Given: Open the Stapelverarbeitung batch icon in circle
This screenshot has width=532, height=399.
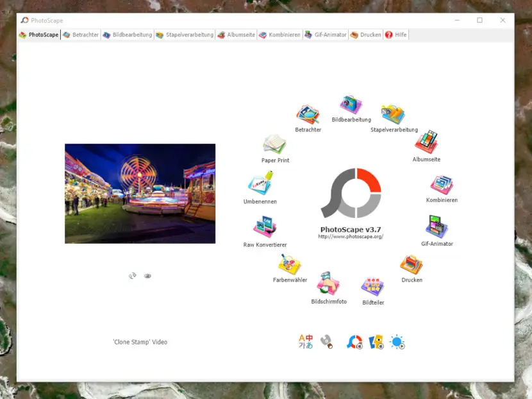Looking at the screenshot, I should click(394, 114).
